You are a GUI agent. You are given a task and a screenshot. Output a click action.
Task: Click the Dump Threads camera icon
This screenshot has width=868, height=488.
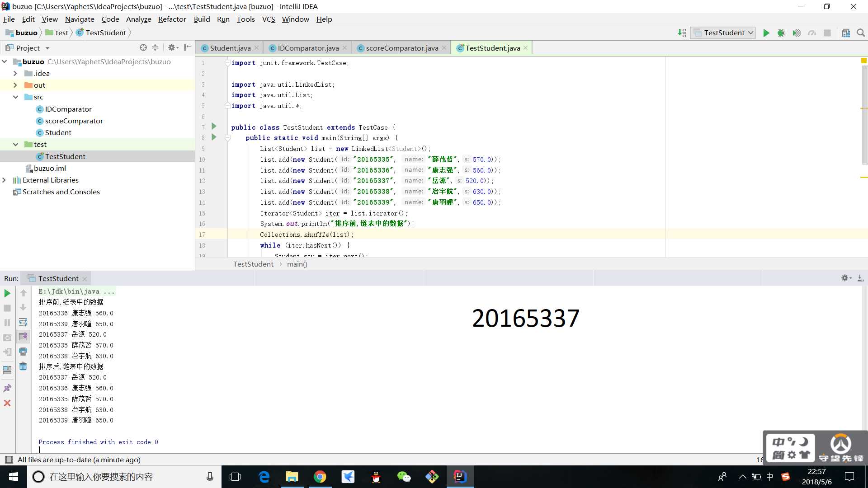pyautogui.click(x=7, y=338)
